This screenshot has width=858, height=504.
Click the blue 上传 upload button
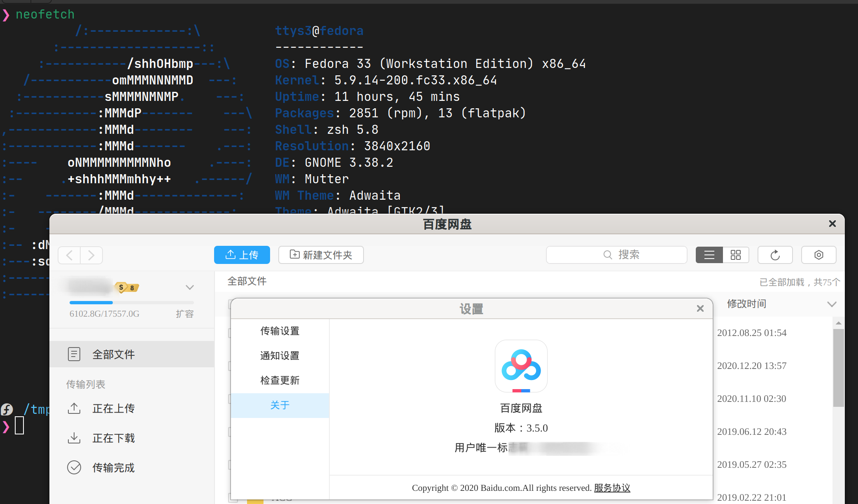coord(242,255)
